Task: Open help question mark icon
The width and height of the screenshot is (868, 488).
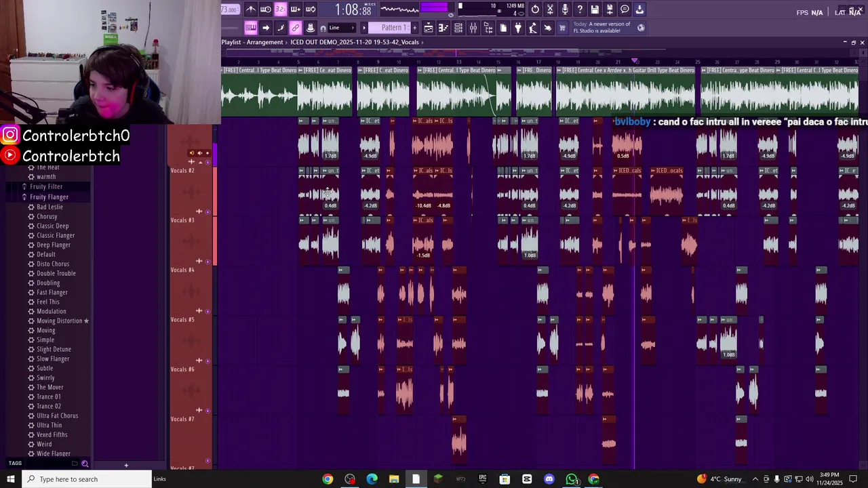Action: coord(580,9)
